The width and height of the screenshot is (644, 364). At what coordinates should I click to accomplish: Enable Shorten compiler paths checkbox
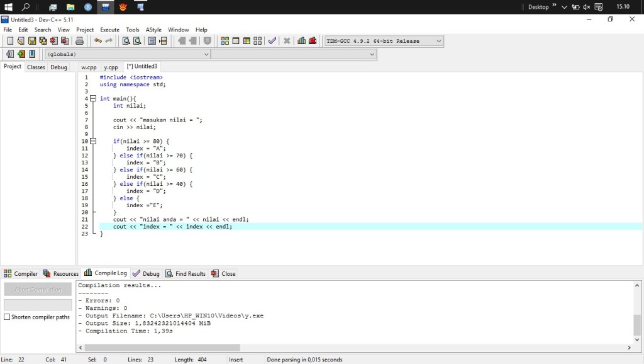point(8,317)
